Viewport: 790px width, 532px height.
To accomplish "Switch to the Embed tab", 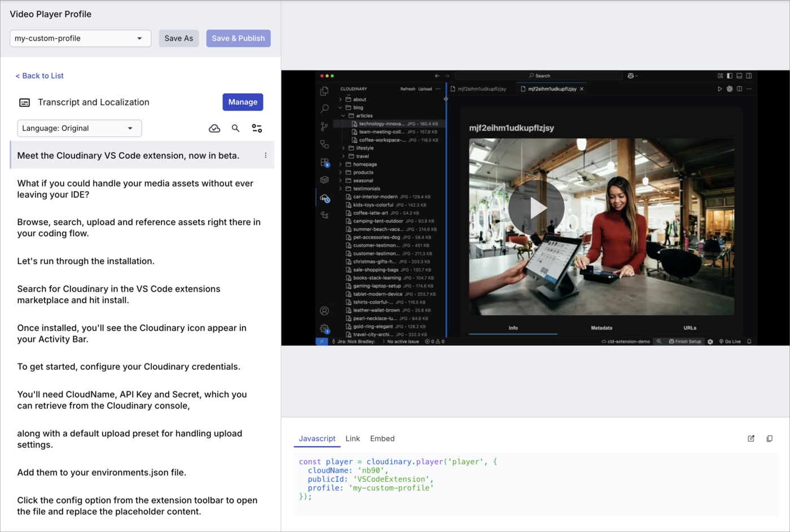I will pos(382,438).
